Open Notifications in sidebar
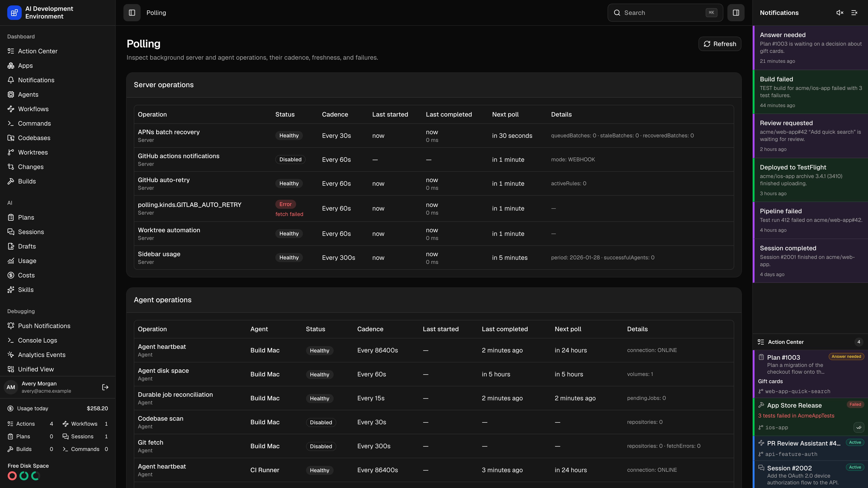868x488 pixels. [58, 80]
